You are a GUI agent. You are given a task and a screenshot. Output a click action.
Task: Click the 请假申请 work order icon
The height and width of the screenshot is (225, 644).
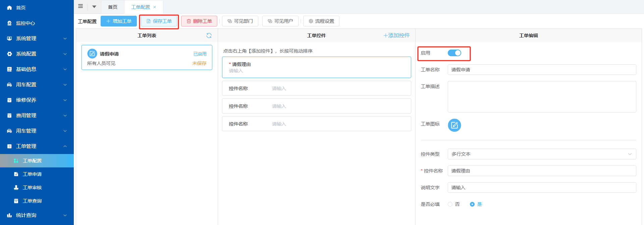pyautogui.click(x=92, y=54)
